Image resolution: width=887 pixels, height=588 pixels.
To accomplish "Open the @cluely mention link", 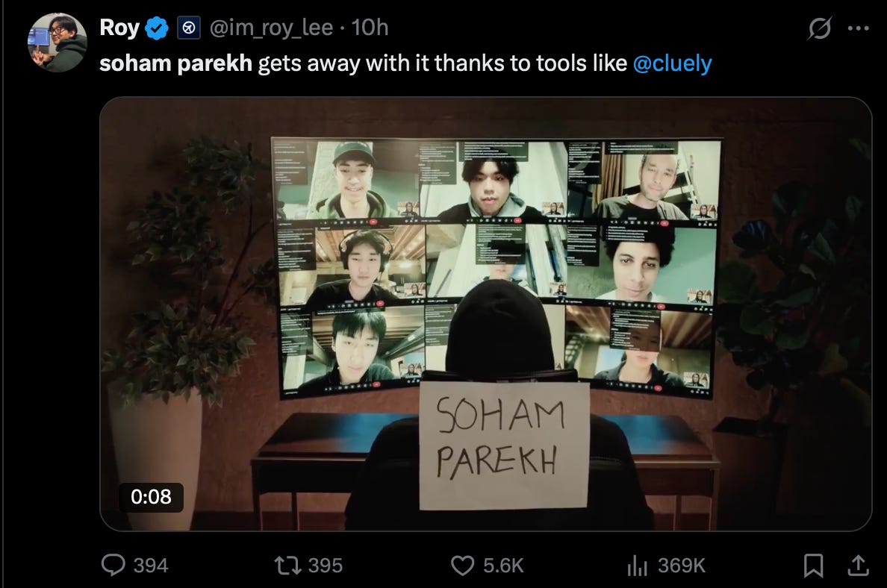I will [x=673, y=63].
